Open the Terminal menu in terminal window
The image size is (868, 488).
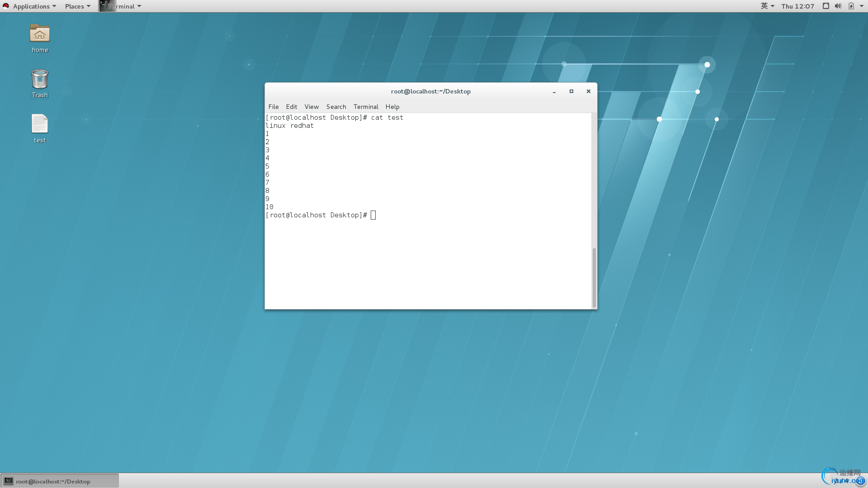[x=366, y=107]
